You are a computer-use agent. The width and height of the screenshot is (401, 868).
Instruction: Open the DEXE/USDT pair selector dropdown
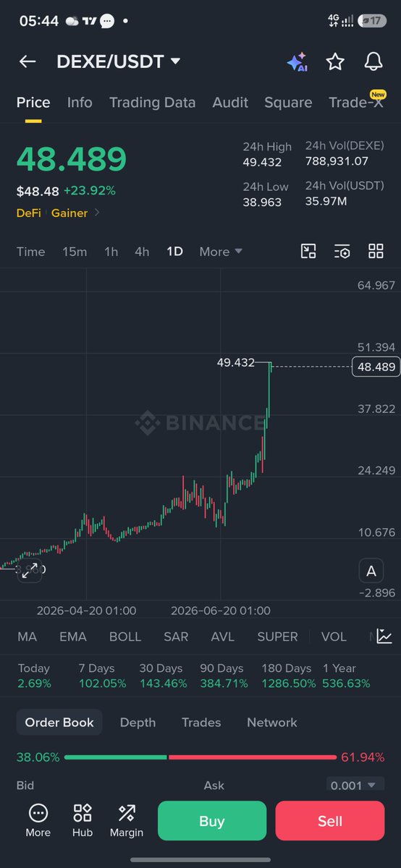point(119,61)
